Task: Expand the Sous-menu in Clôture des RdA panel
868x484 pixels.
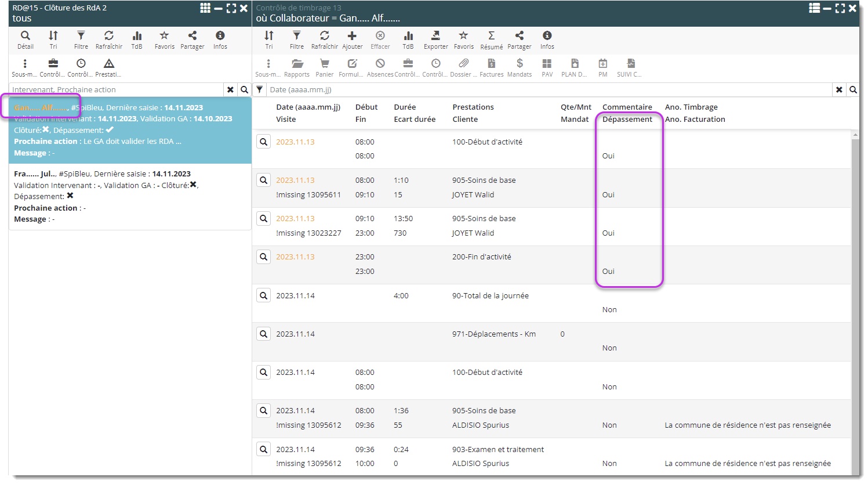Action: point(24,67)
